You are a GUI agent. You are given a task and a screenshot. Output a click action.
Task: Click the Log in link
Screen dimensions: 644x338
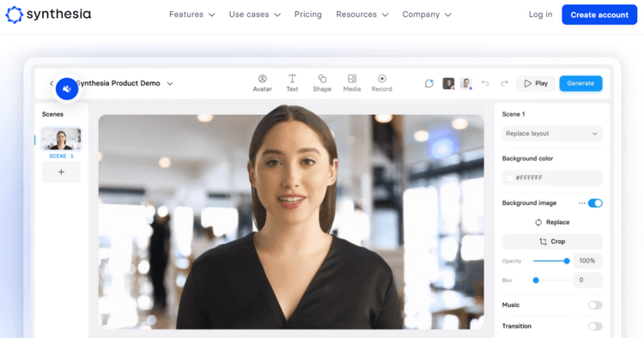[540, 15]
